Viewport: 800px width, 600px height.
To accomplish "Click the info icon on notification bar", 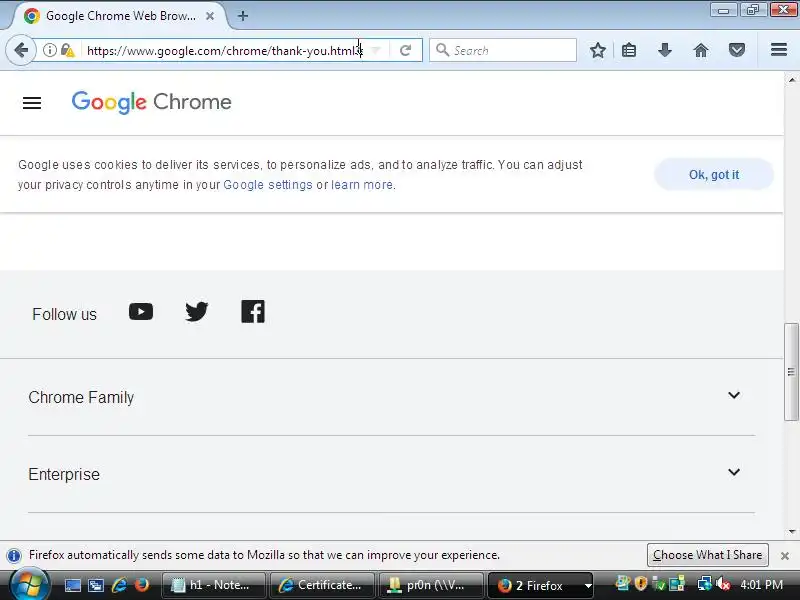I will click(14, 555).
